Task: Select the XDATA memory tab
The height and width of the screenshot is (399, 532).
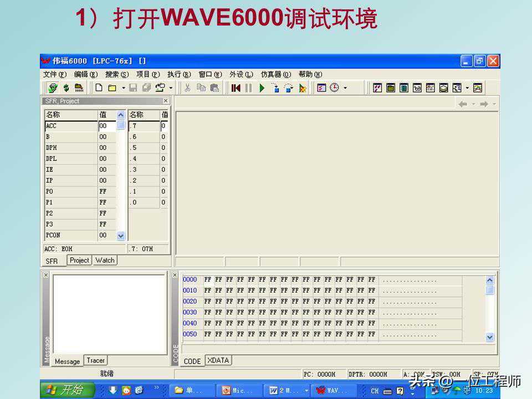Action: coord(218,360)
